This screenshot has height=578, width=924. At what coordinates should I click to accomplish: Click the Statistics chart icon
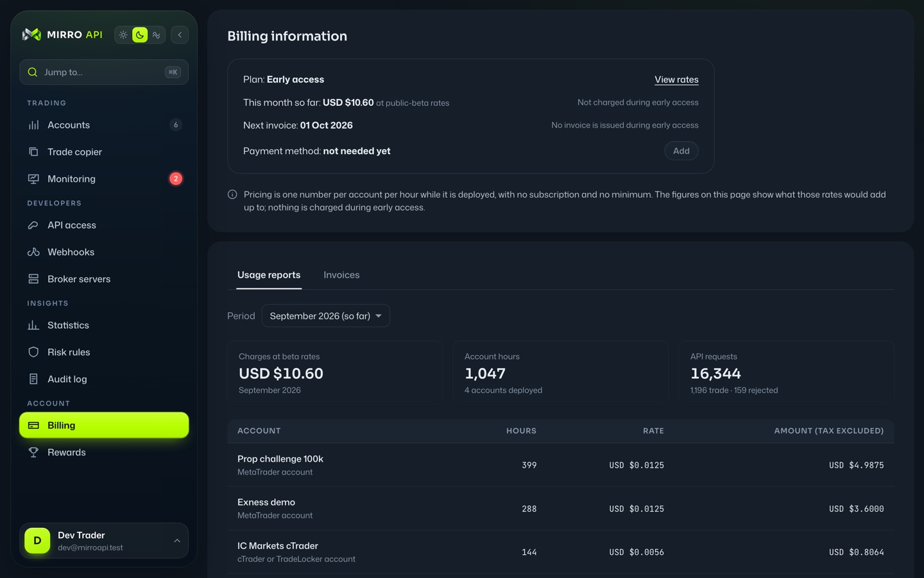pyautogui.click(x=33, y=325)
